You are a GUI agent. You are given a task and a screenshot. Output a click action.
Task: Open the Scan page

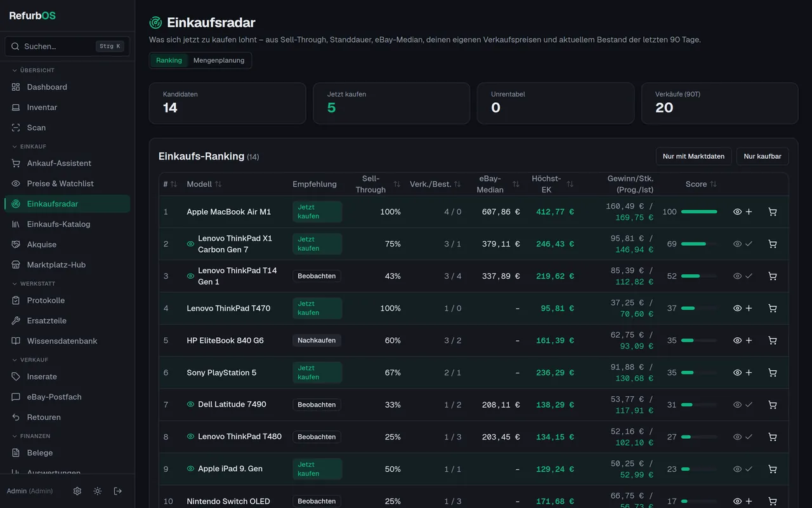[67, 128]
